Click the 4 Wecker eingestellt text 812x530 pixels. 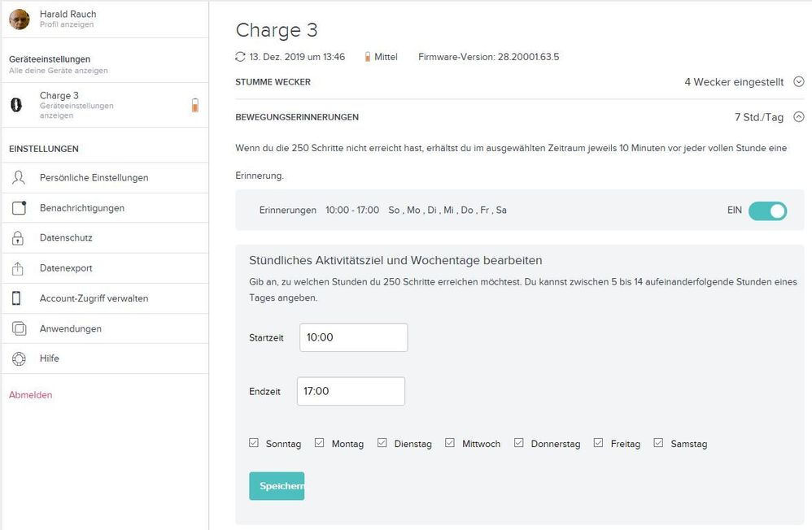click(x=734, y=82)
